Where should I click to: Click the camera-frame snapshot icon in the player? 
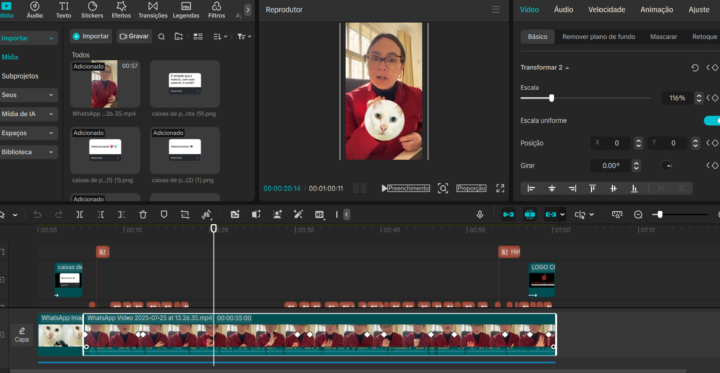coord(443,188)
